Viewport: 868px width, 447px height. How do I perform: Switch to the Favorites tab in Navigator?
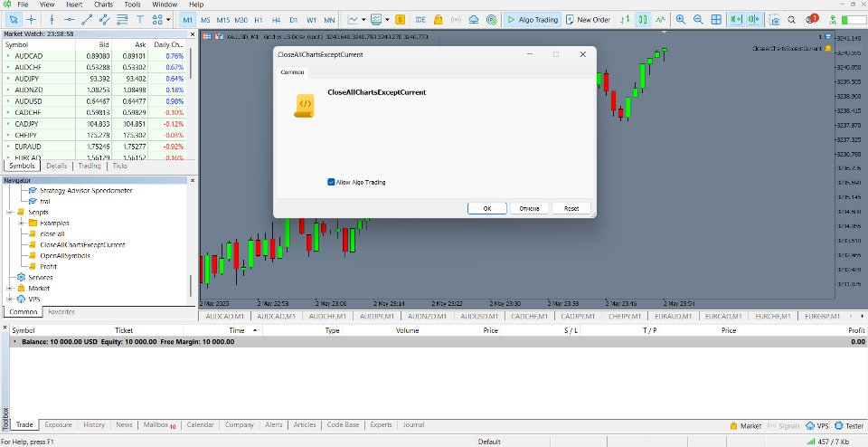click(x=61, y=312)
